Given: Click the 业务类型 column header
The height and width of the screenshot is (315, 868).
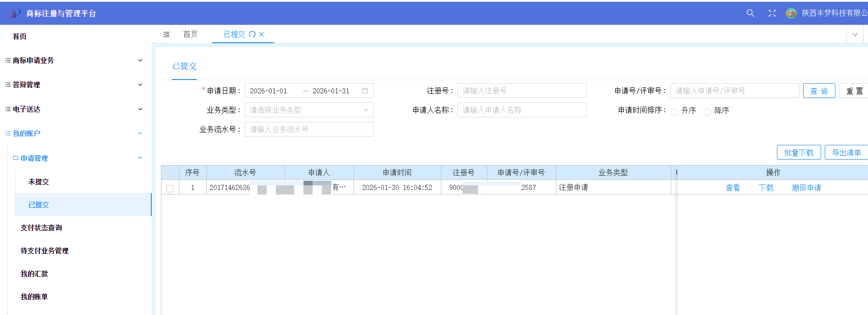Looking at the screenshot, I should click(x=613, y=172).
